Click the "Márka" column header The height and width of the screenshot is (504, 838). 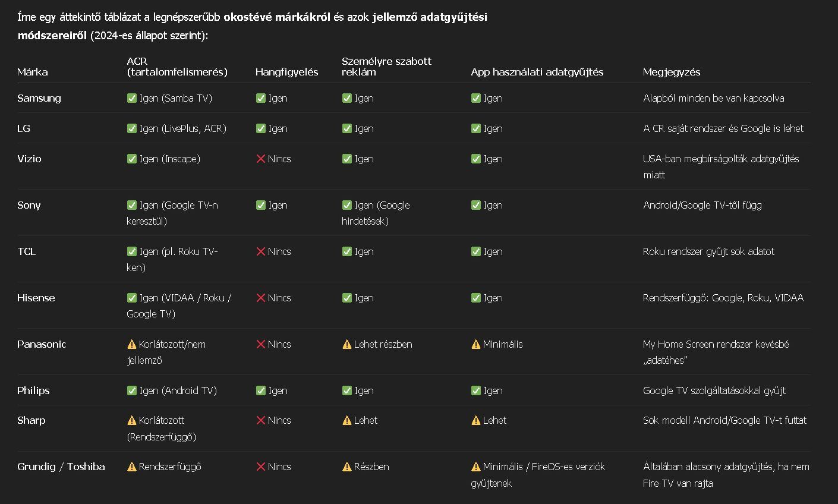pyautogui.click(x=33, y=72)
